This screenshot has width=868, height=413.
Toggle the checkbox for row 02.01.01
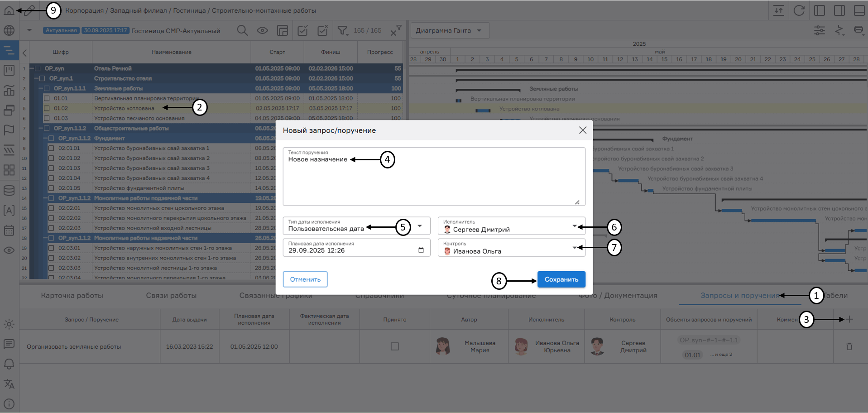click(51, 148)
